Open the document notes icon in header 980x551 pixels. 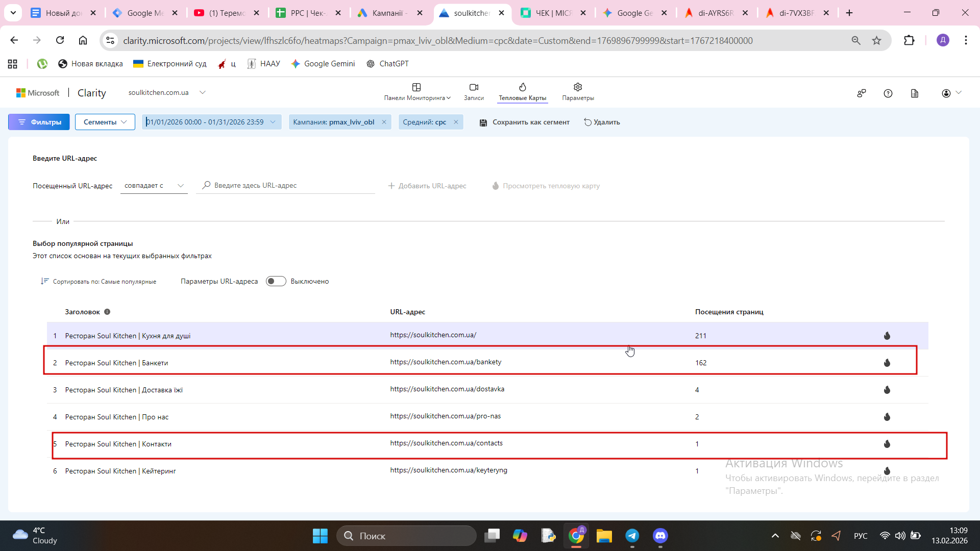[915, 93]
